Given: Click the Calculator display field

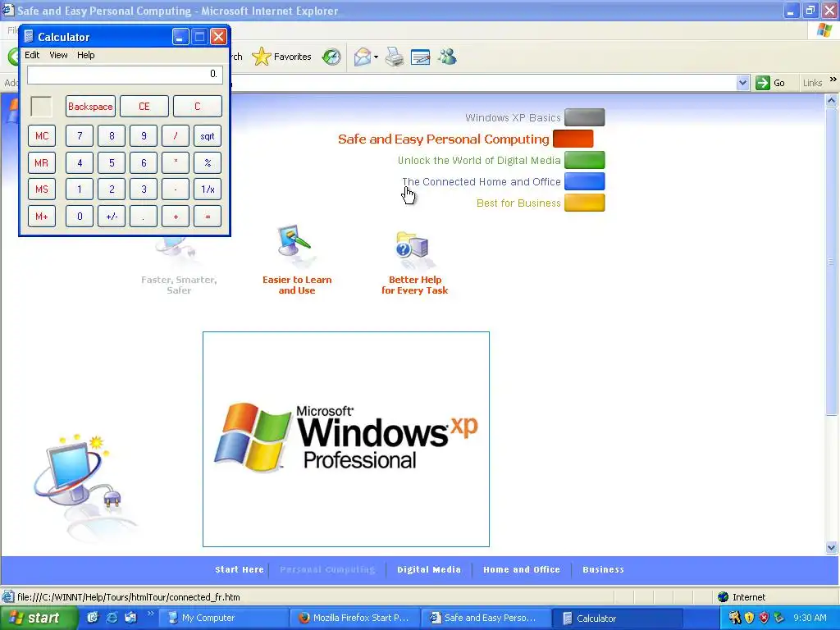Looking at the screenshot, I should tap(125, 75).
